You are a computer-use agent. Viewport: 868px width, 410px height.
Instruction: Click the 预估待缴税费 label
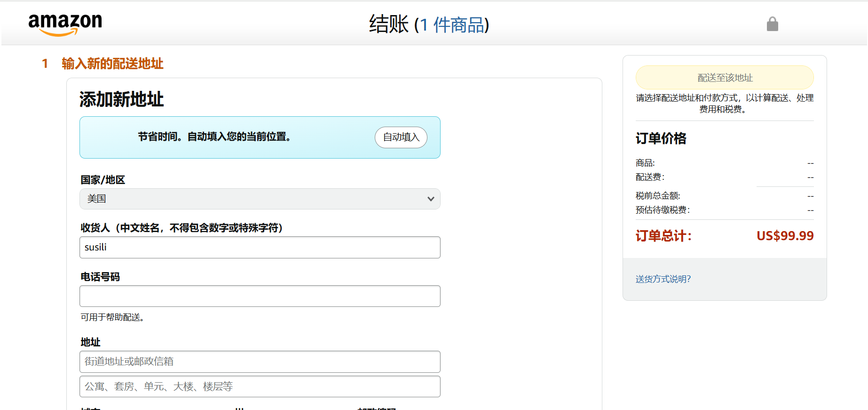tap(662, 210)
